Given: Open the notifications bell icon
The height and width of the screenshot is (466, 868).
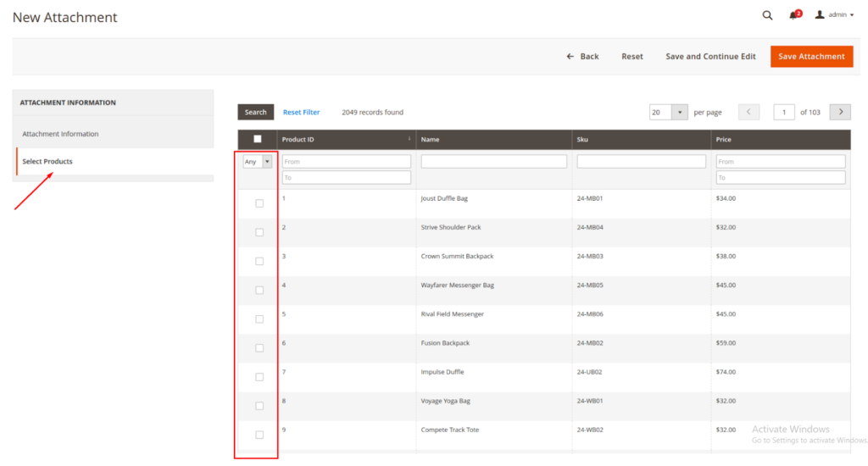Looking at the screenshot, I should point(793,15).
